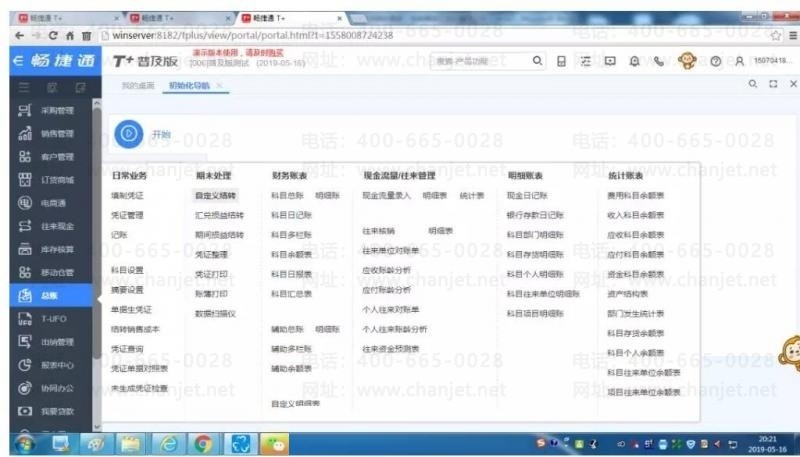Open 汇兑损益结转 link
800x457 pixels.
click(219, 215)
